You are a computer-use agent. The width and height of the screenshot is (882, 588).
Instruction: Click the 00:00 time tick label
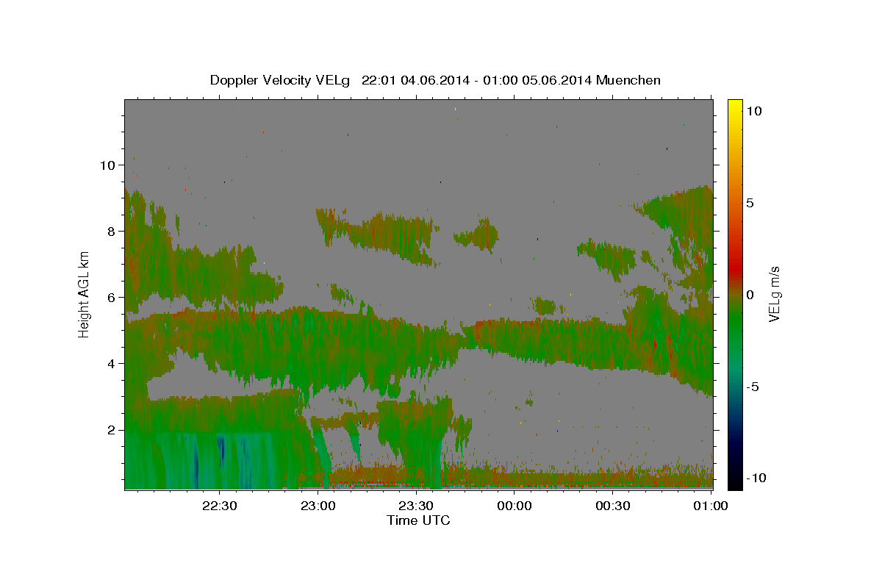[x=514, y=506]
